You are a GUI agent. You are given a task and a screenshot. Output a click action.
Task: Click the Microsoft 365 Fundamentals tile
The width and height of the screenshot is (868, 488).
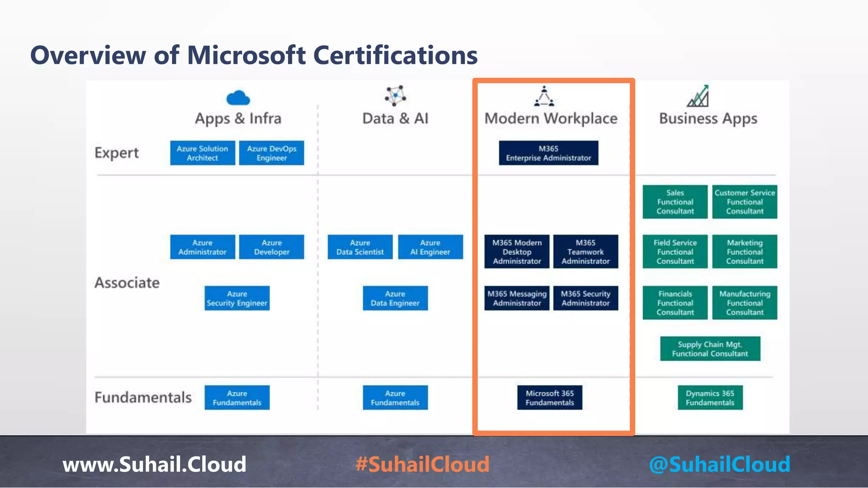click(549, 397)
